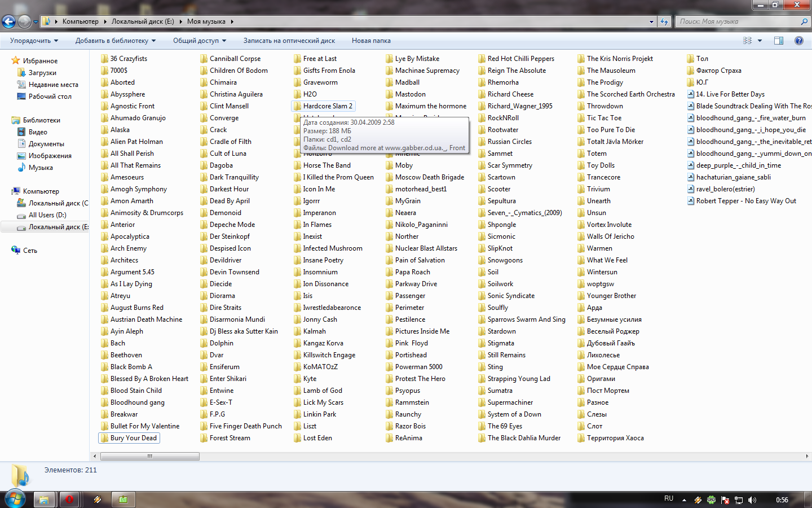Select the System of a Down folder
Viewport: 812px width, 508px height.
point(510,414)
